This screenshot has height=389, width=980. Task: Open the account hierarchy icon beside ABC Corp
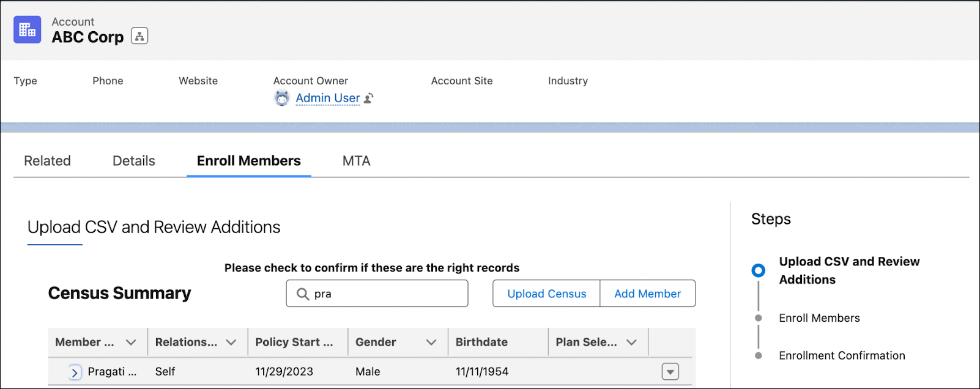[139, 36]
